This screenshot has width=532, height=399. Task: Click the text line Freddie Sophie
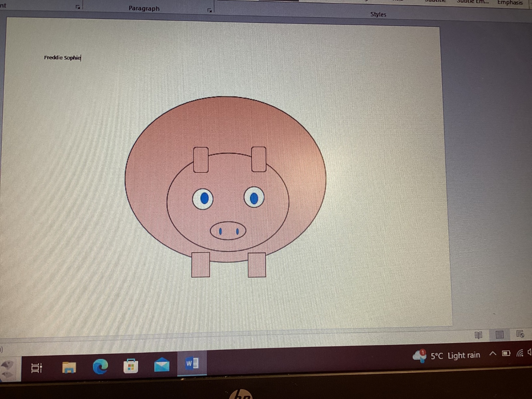62,58
